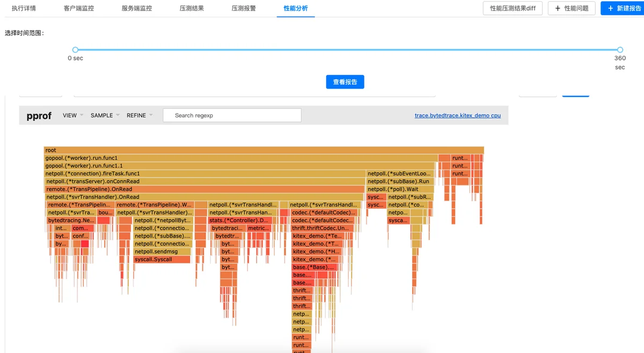Open the REFINE dropdown menu
The image size is (644, 353).
(140, 115)
